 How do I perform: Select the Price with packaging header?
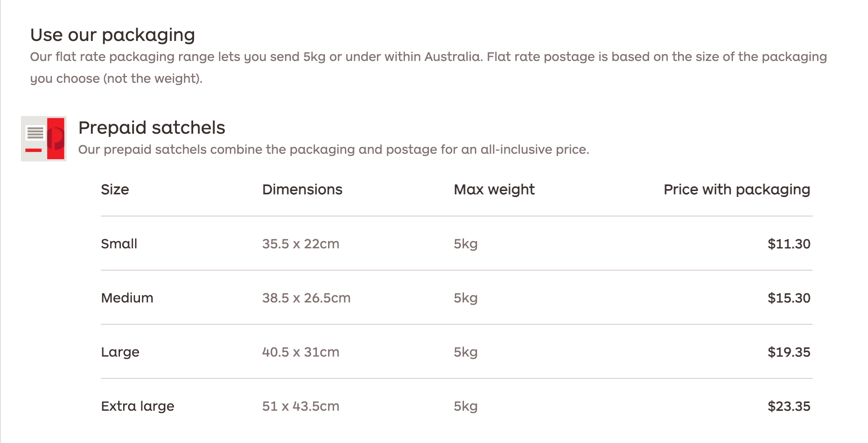pos(737,189)
